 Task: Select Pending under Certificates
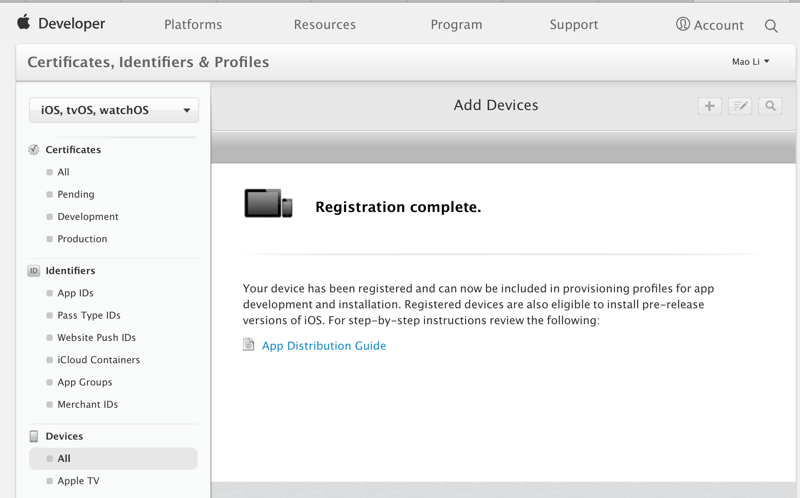point(76,195)
